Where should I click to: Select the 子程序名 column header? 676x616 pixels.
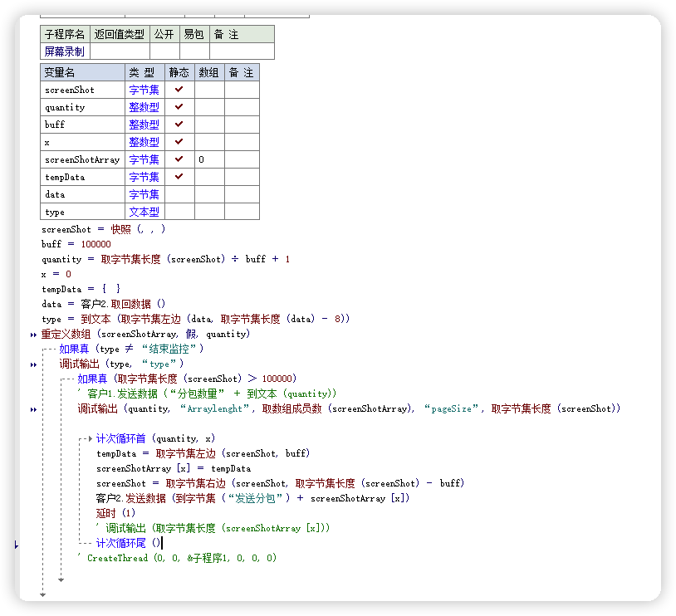tap(65, 34)
